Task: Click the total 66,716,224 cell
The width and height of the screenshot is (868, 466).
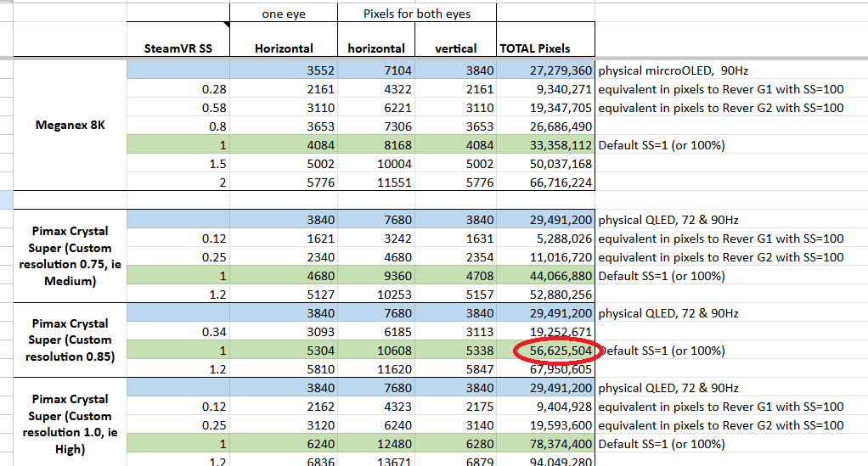Action: pyautogui.click(x=546, y=182)
